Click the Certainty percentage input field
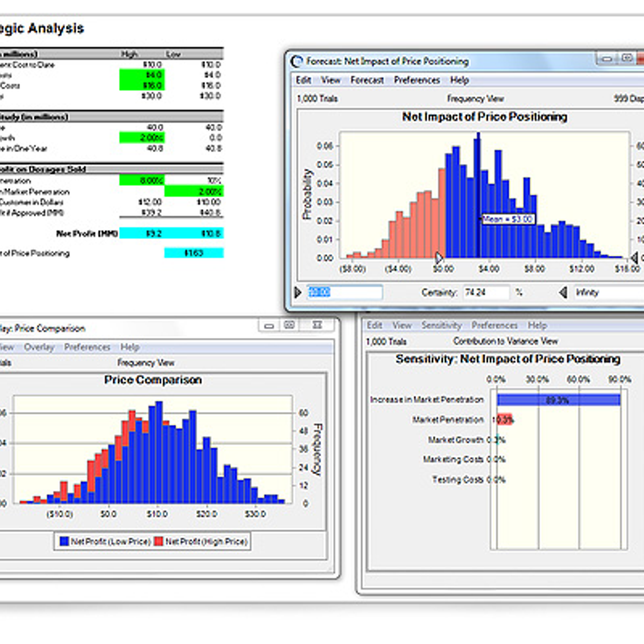Screen dimensions: 644x644 (x=486, y=292)
